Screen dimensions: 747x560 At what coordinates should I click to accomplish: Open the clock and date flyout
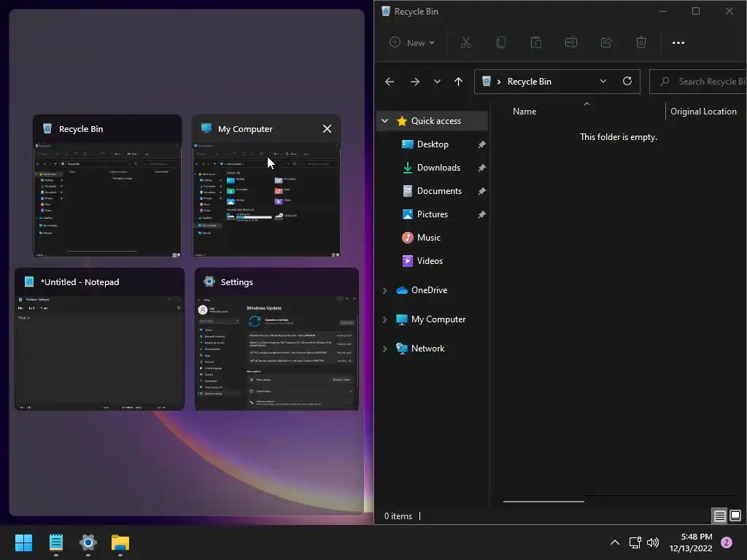tap(691, 542)
